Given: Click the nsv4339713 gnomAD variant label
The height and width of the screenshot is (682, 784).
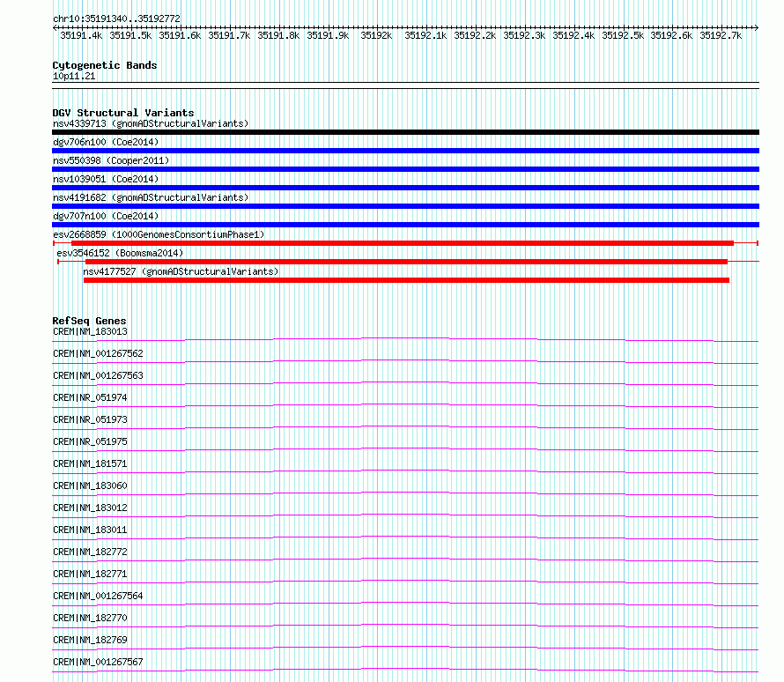Looking at the screenshot, I should (x=151, y=123).
